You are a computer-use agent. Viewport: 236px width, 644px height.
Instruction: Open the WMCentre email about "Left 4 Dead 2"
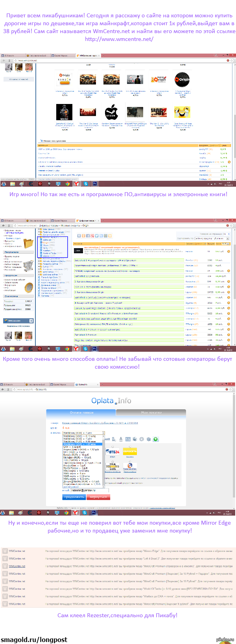click(118, 559)
